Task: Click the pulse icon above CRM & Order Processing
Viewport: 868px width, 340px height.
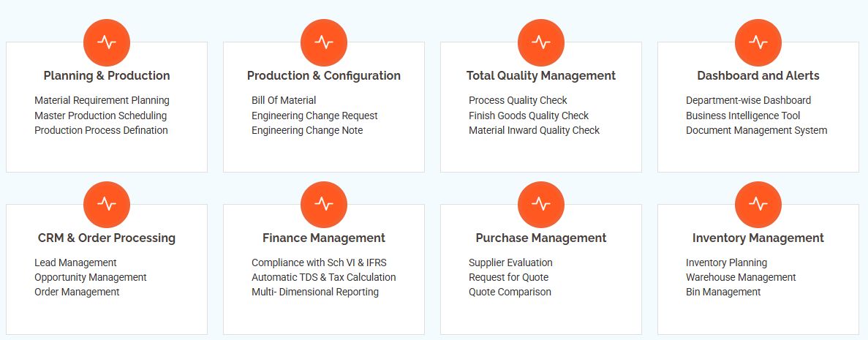Action: click(107, 205)
